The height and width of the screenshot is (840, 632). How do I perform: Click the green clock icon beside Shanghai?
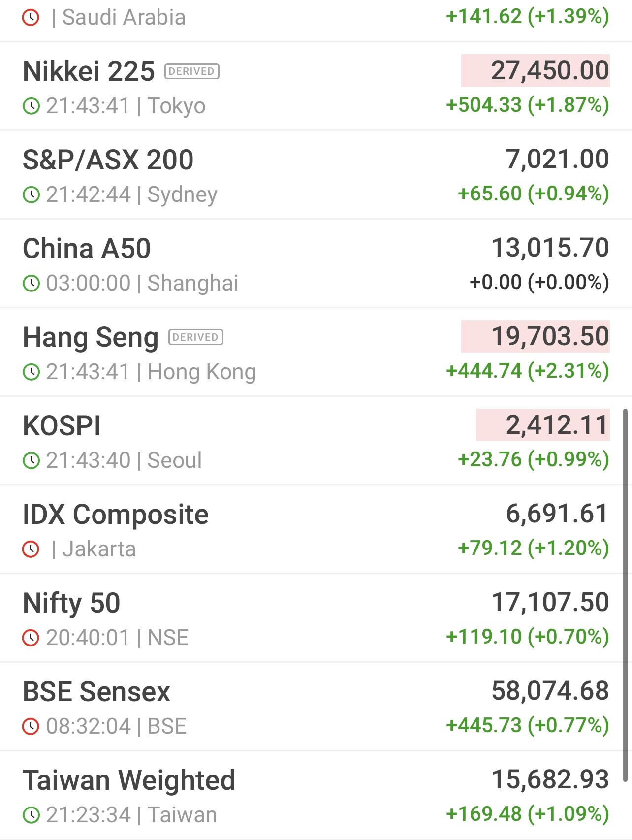pyautogui.click(x=31, y=284)
